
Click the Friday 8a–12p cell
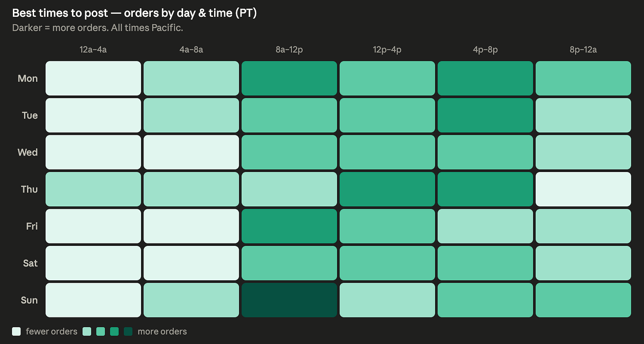click(289, 226)
